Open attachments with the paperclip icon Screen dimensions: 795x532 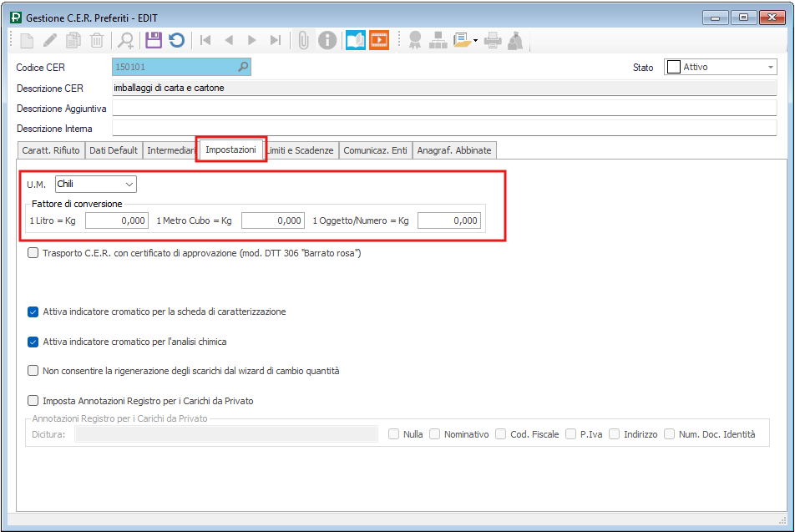(303, 39)
